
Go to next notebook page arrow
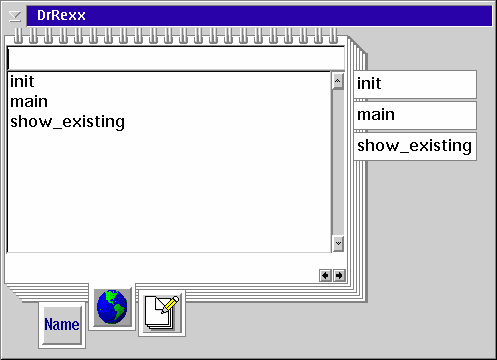339,276
